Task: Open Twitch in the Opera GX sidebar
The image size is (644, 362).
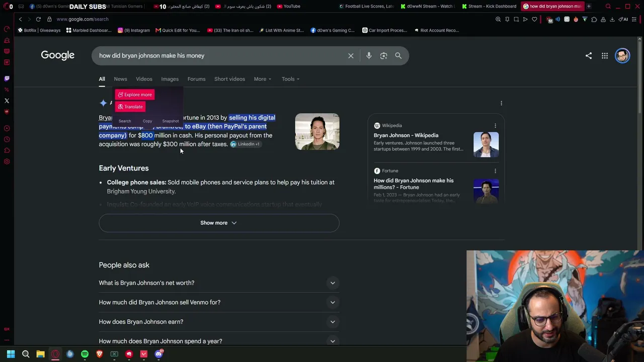Action: [x=7, y=78]
